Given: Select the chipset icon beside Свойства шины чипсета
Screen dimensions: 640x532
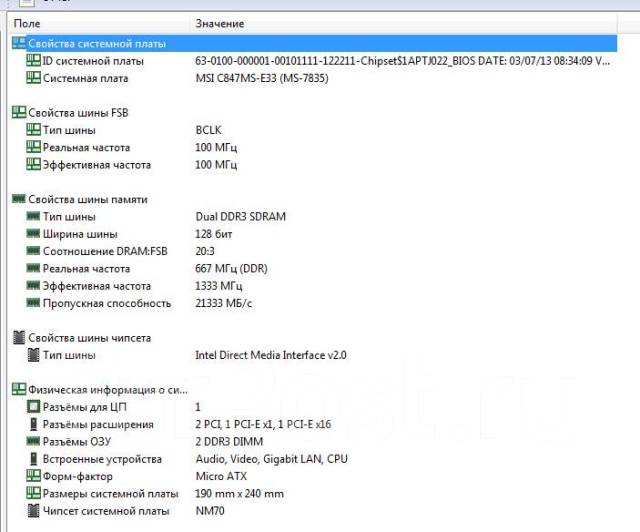Looking at the screenshot, I should pos(19,337).
